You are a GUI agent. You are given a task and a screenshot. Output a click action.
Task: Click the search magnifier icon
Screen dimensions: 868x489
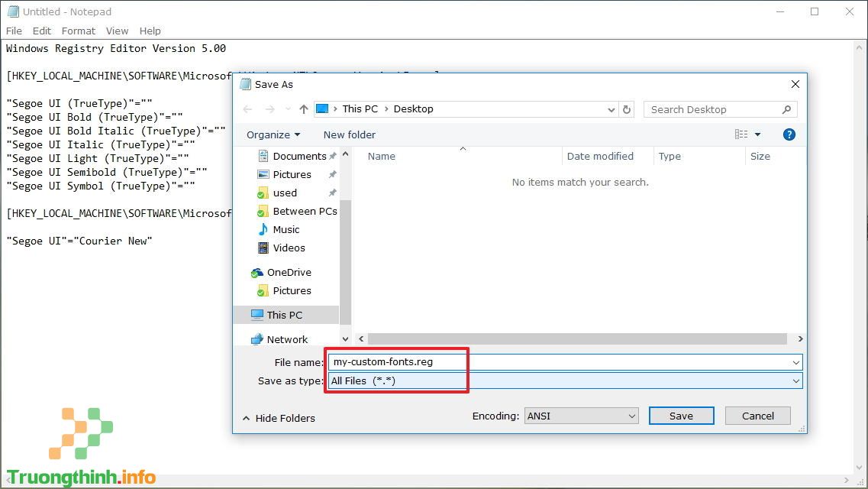786,110
